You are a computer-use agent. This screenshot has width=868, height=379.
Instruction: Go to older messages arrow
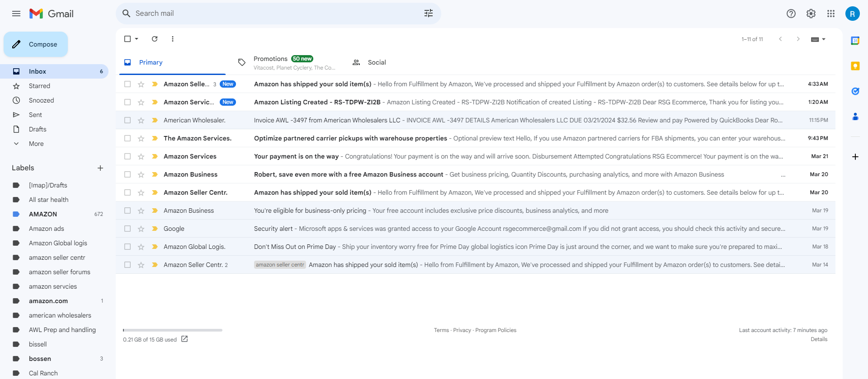(x=798, y=39)
